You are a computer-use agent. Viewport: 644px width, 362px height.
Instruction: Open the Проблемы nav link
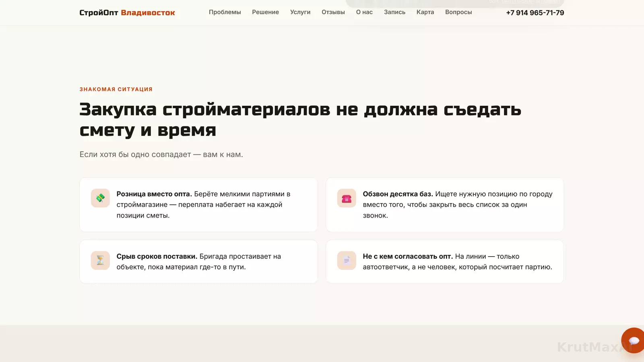[225, 12]
